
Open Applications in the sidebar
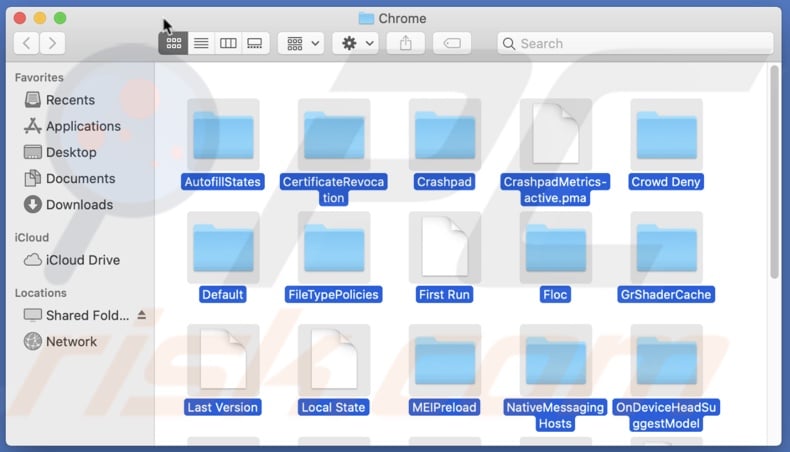coord(72,126)
